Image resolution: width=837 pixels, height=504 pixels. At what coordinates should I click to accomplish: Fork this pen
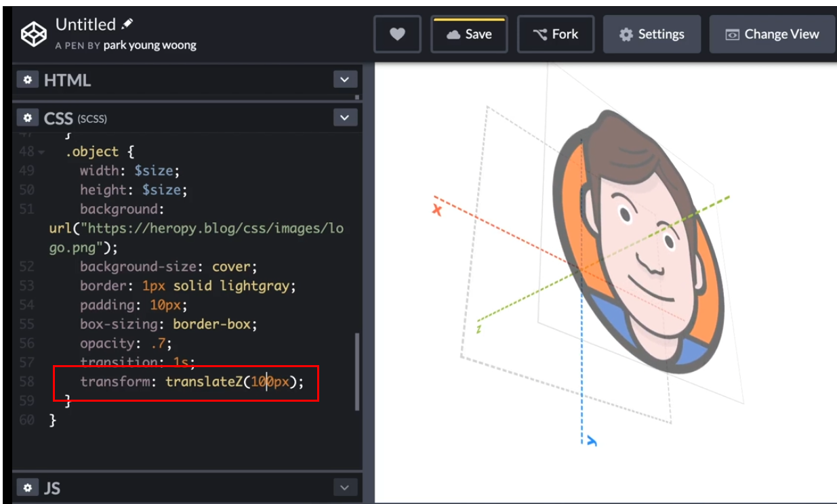click(x=556, y=35)
